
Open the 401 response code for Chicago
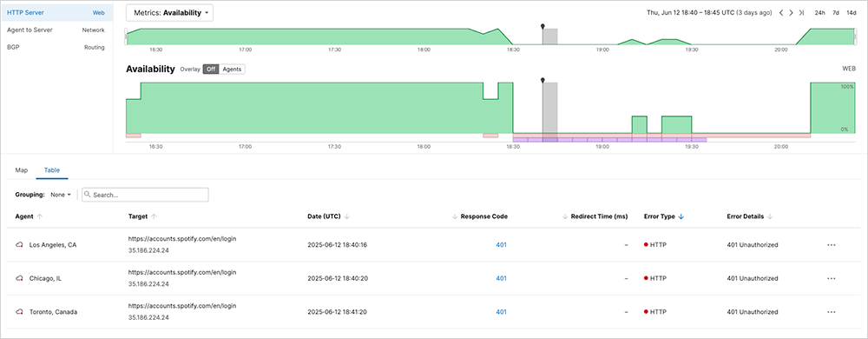click(x=501, y=279)
